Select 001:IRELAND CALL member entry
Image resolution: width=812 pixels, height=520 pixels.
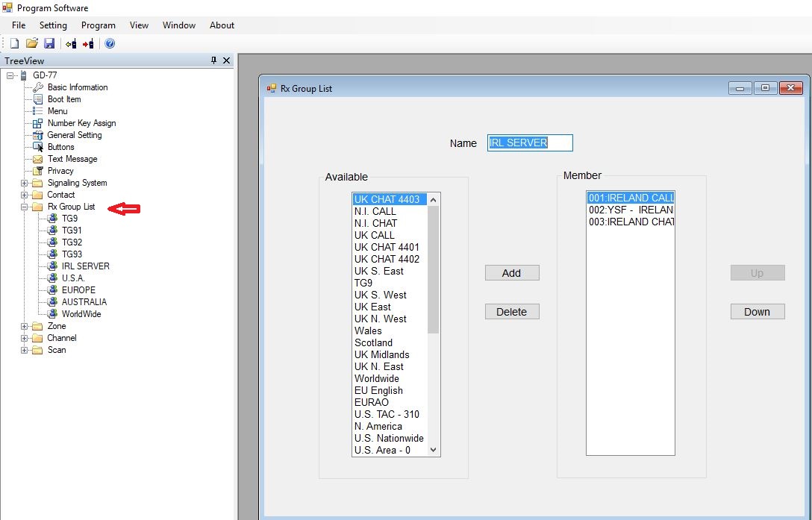[631, 198]
